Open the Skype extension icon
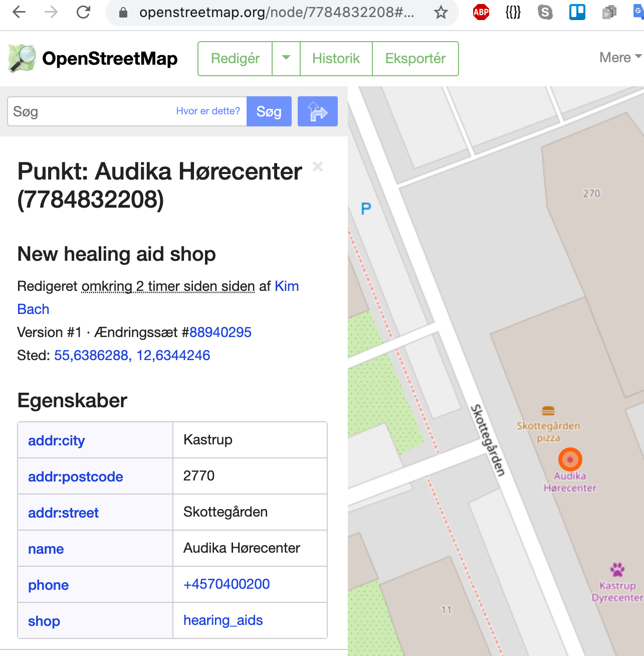The width and height of the screenshot is (644, 656). (x=545, y=12)
